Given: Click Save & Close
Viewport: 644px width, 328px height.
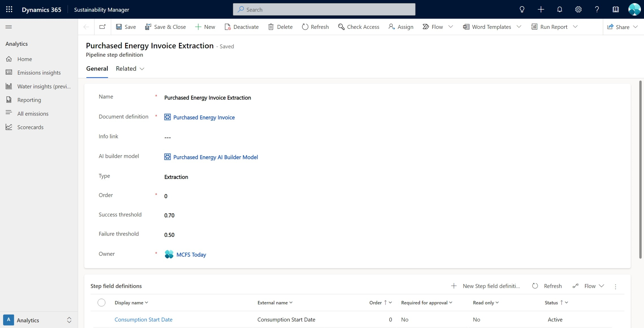Looking at the screenshot, I should tap(165, 27).
